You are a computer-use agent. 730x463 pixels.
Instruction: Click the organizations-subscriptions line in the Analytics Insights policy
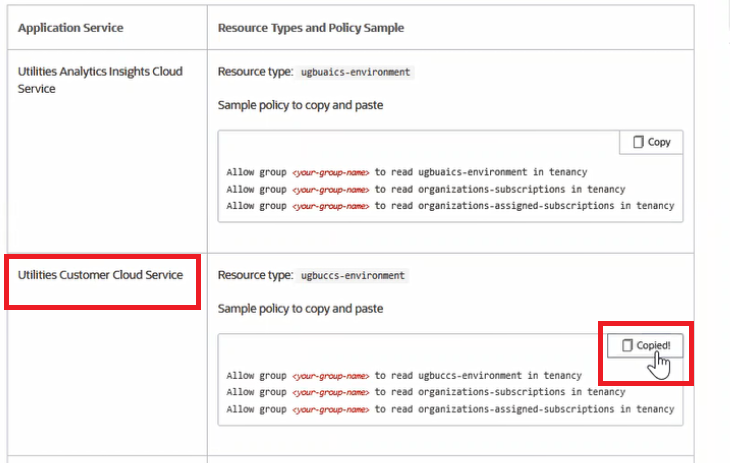pos(425,189)
